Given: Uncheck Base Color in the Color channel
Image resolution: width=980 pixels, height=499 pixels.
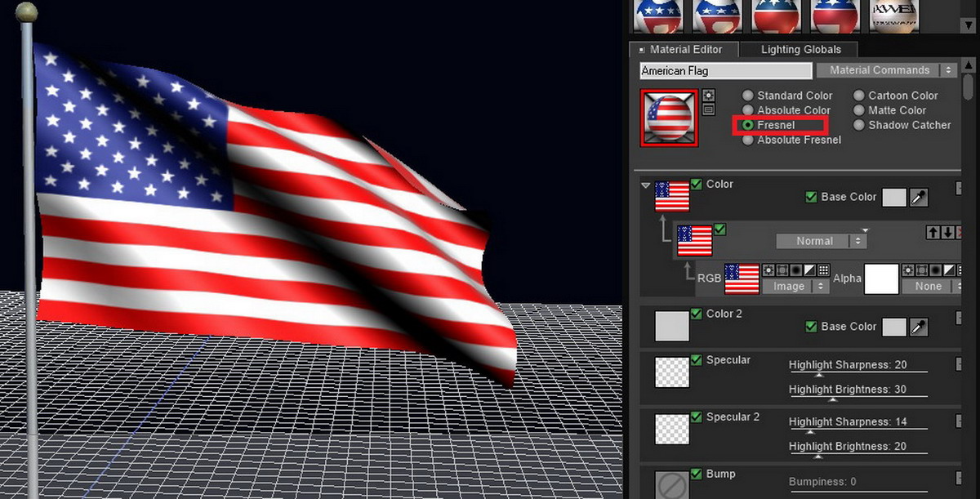Looking at the screenshot, I should click(x=811, y=197).
